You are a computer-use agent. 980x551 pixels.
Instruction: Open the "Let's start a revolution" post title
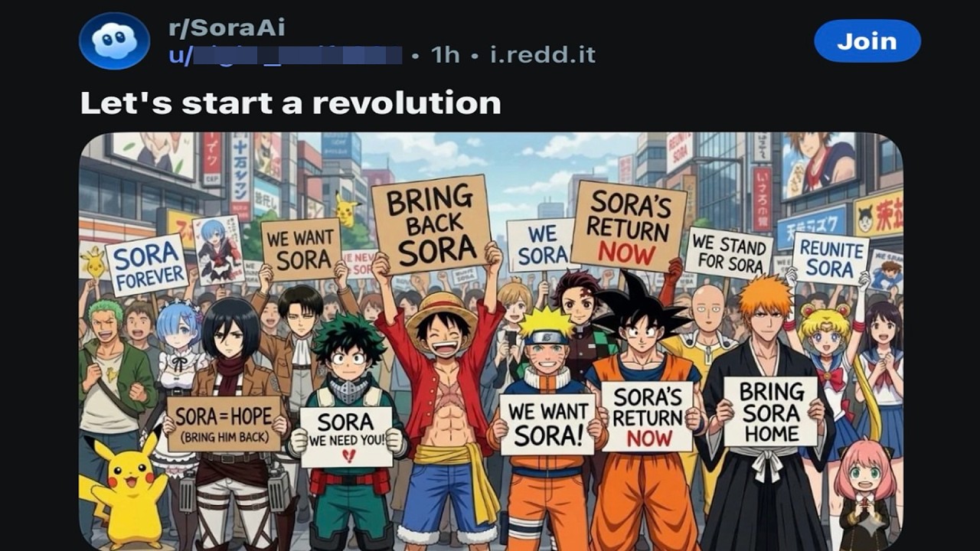pyautogui.click(x=291, y=103)
